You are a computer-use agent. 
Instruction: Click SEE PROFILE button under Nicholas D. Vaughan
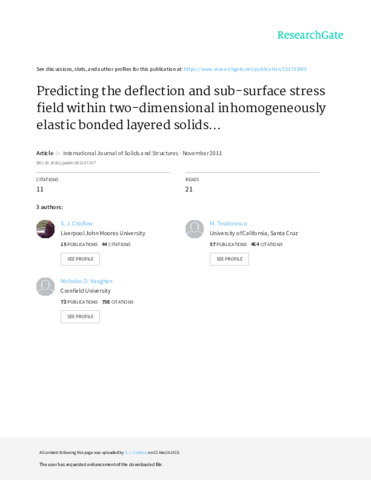[80, 316]
